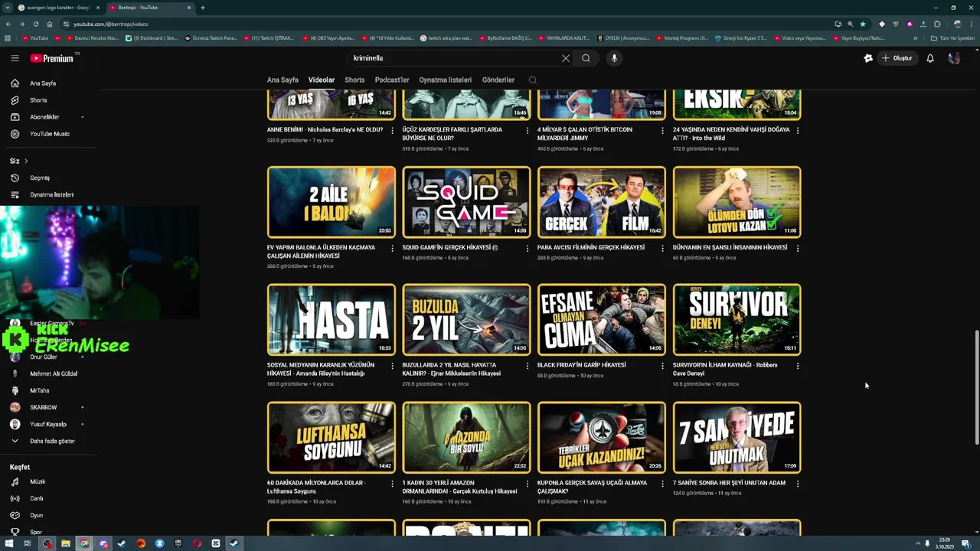Open the Tüm Yer İşaretleri bookmarks folder
980x551 pixels.
pyautogui.click(x=952, y=38)
